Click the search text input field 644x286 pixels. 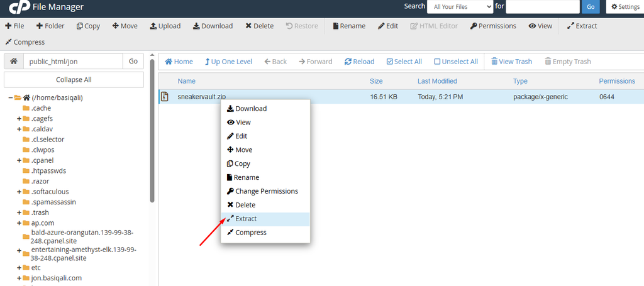pyautogui.click(x=542, y=6)
